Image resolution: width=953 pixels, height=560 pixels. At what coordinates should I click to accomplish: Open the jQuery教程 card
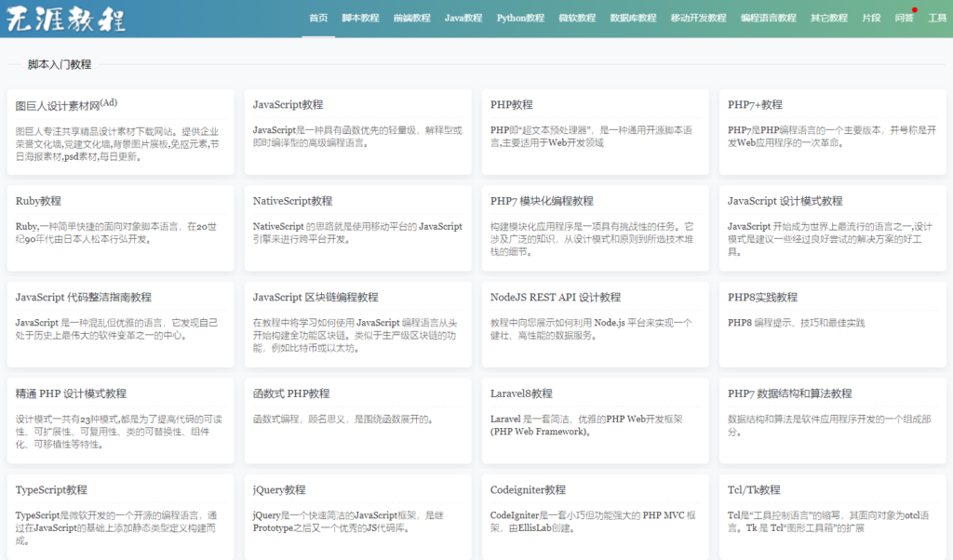click(277, 490)
